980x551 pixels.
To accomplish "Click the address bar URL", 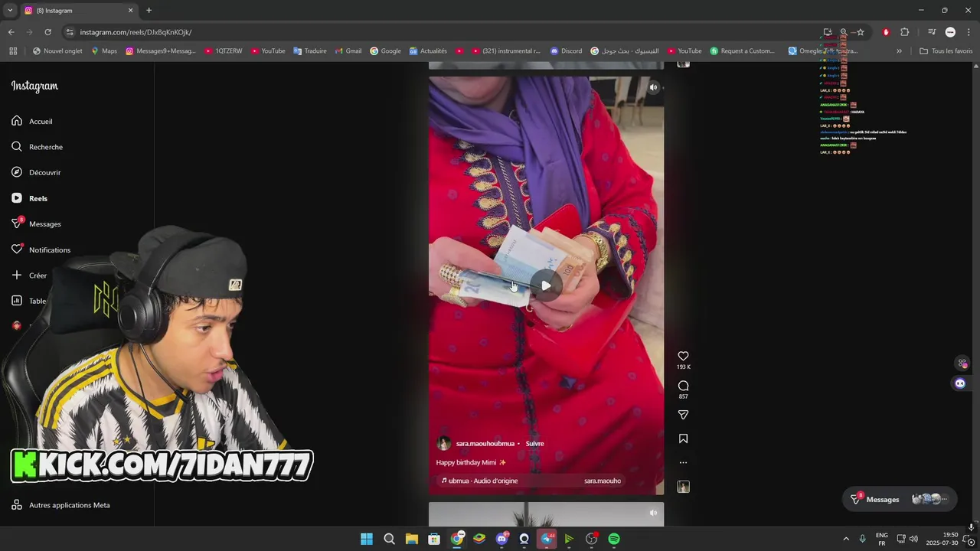I will coord(136,32).
